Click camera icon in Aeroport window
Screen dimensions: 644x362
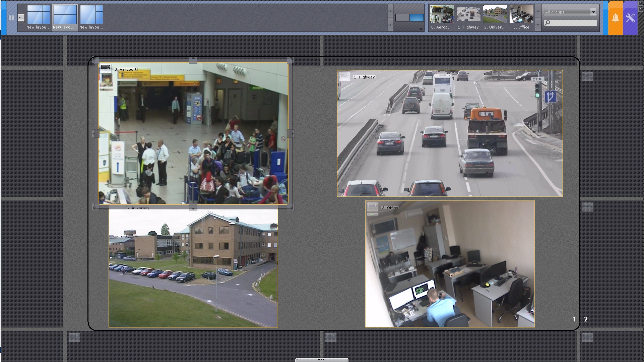coord(106,67)
